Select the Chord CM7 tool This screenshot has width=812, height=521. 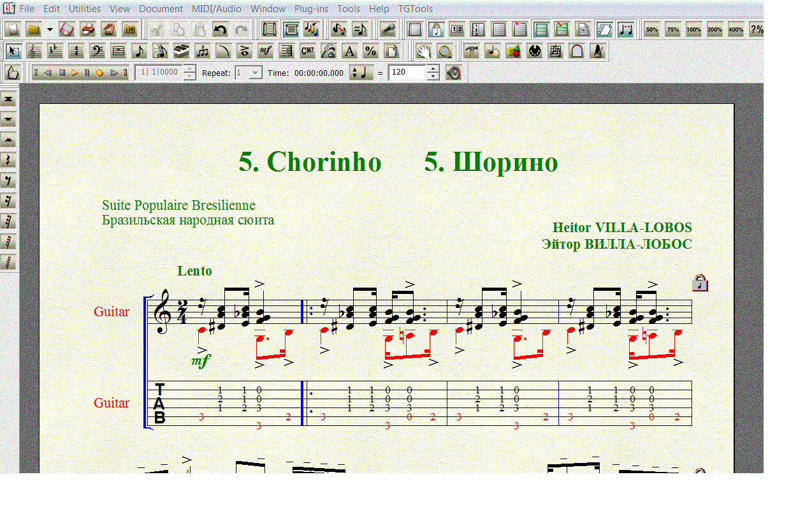pos(308,51)
